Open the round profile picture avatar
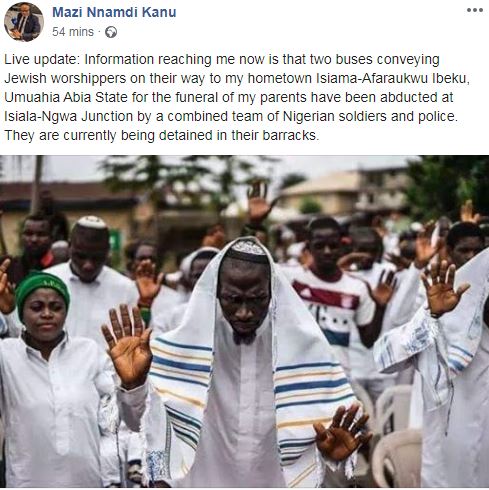This screenshot has height=490, width=489. click(x=23, y=22)
